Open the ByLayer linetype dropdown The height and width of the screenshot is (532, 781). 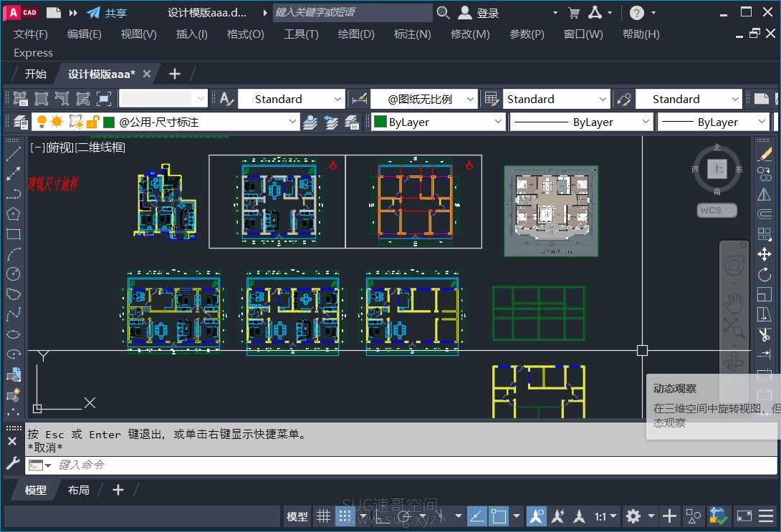point(645,122)
